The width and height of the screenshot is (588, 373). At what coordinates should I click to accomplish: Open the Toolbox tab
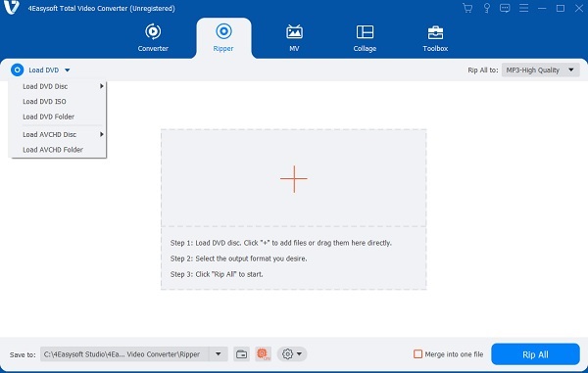click(435, 38)
